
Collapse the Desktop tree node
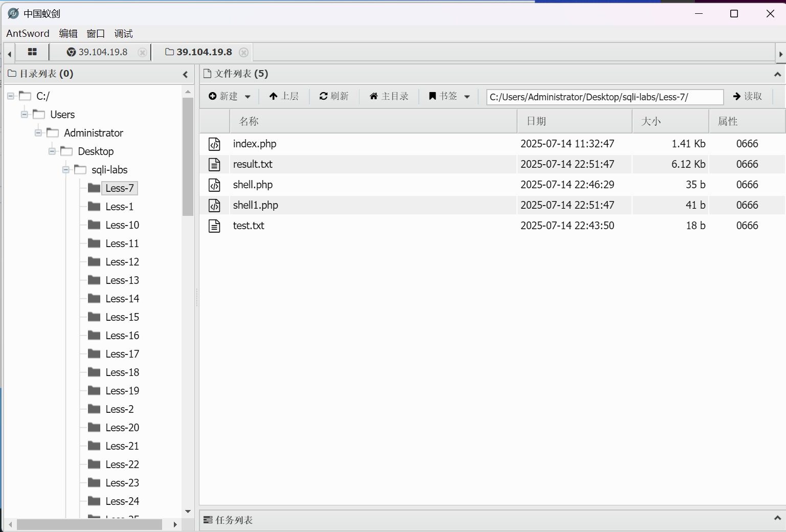(x=52, y=151)
